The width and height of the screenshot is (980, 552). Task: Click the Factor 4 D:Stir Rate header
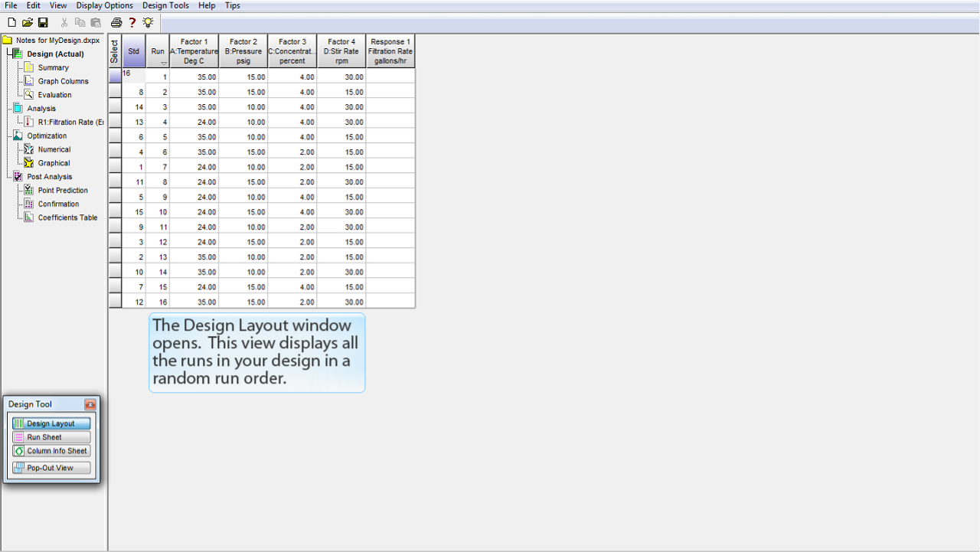point(341,51)
